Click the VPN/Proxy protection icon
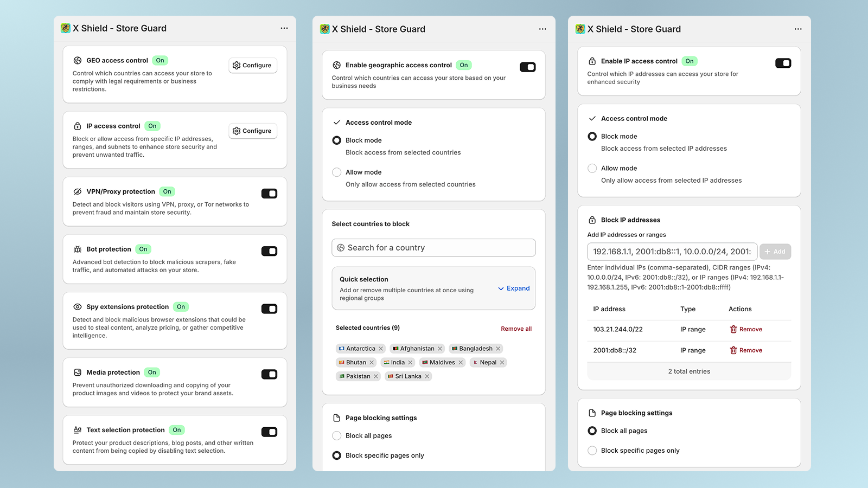Screen dimensions: 868x488 (78, 191)
